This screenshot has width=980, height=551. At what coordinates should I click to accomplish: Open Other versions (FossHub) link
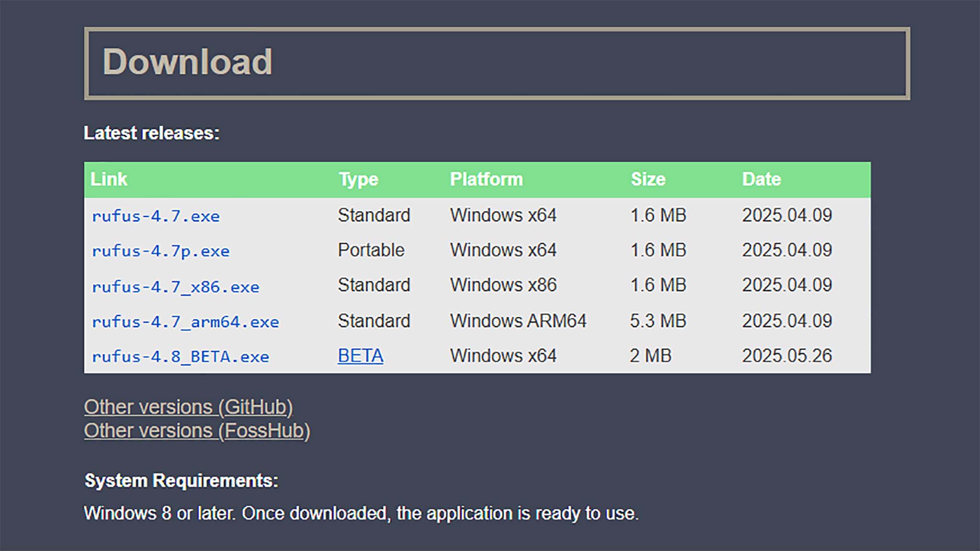pyautogui.click(x=197, y=431)
